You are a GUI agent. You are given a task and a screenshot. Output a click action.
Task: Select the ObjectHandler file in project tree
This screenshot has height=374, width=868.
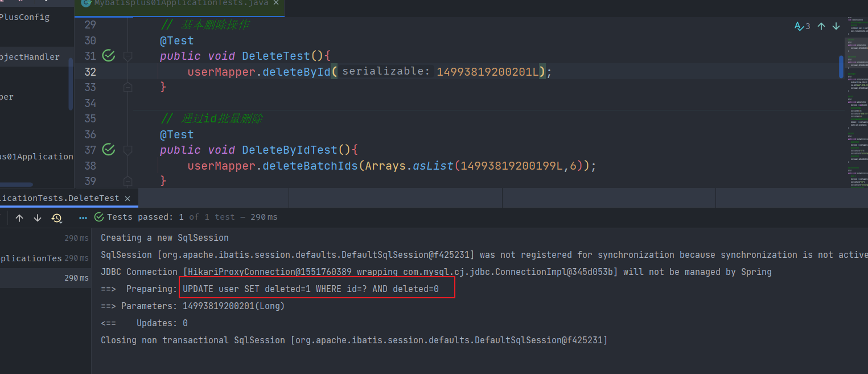(30, 57)
